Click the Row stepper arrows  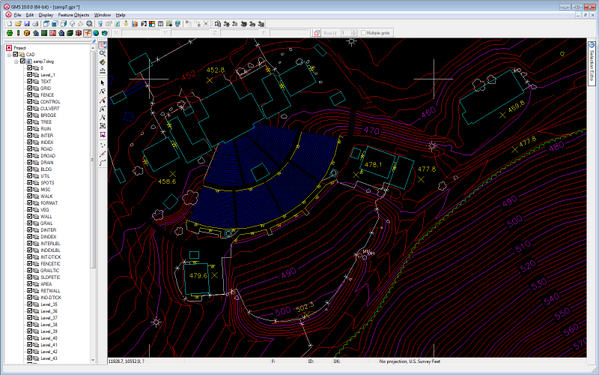click(x=354, y=33)
